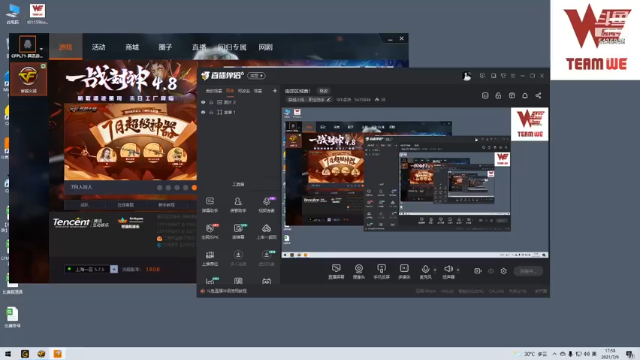Open the calendar-like icon left of the bell
Viewport: 640px width, 360px height.
coord(512,96)
